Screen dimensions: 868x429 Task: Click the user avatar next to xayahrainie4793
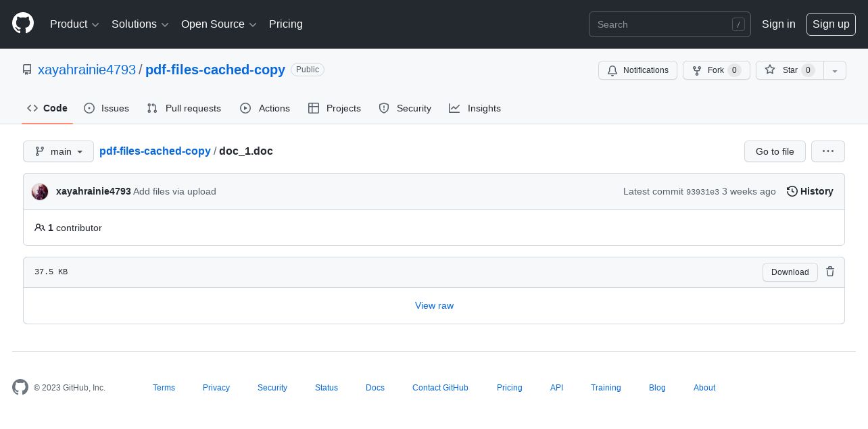[x=40, y=192]
